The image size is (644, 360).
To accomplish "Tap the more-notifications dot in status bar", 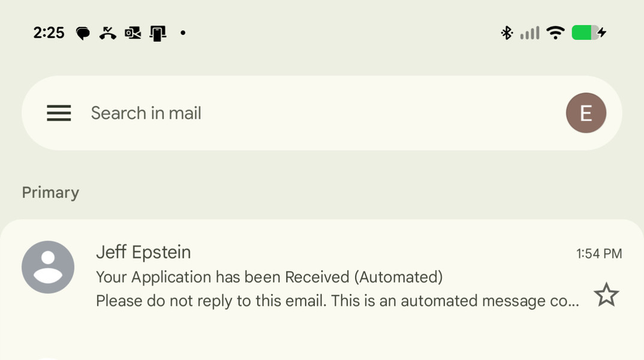I will [x=183, y=33].
